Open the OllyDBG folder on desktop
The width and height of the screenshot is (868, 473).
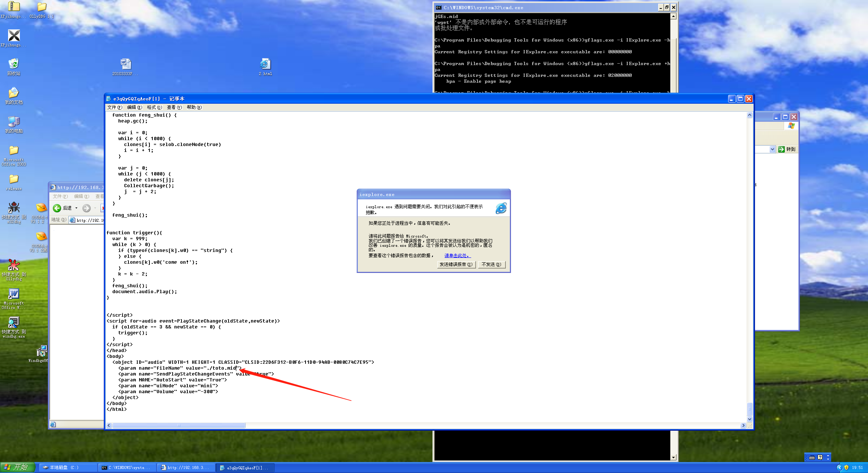tap(42, 7)
